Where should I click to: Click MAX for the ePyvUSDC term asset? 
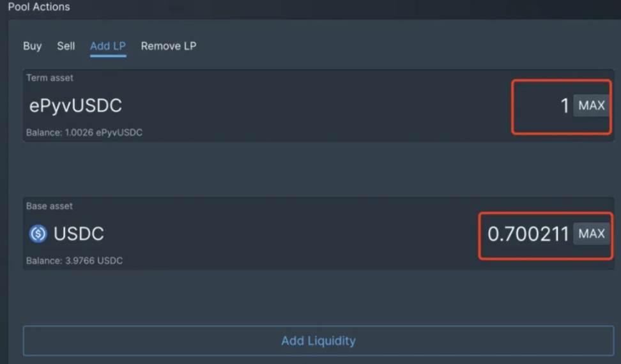[x=592, y=105]
